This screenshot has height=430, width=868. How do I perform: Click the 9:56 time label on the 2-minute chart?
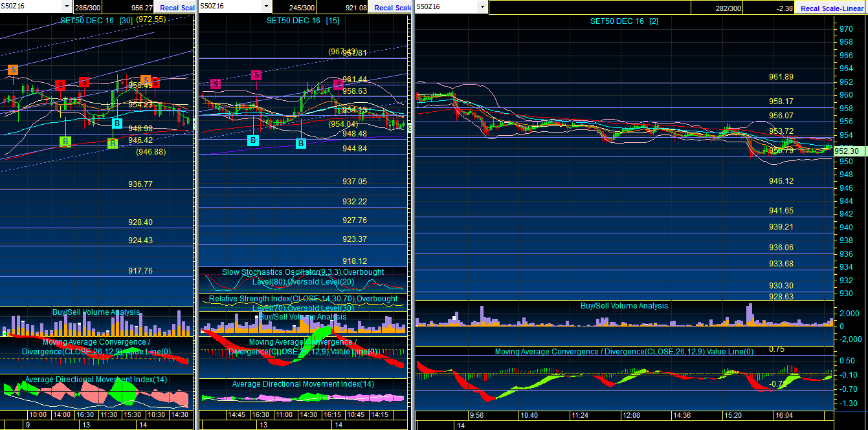coord(476,415)
